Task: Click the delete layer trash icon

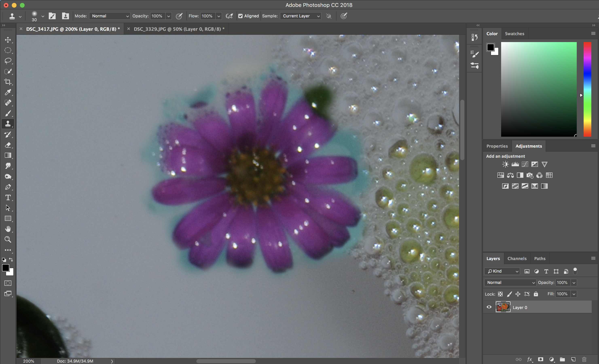Action: 584,359
